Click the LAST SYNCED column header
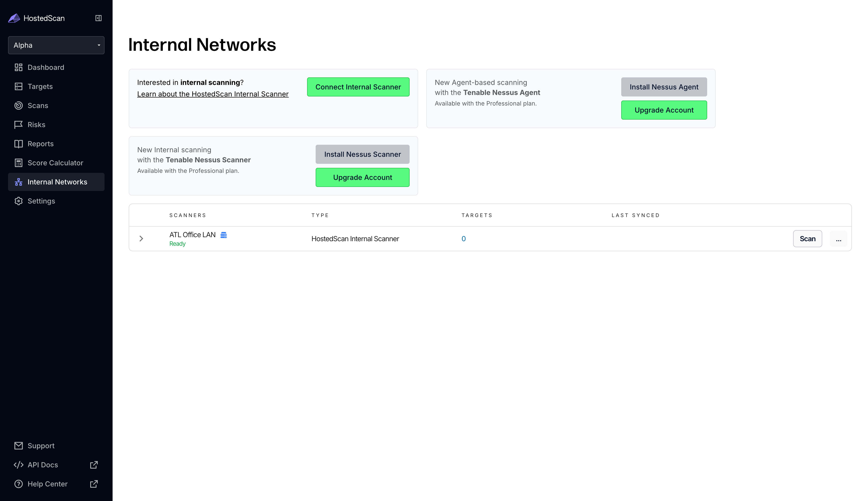This screenshot has width=868, height=501. 636,215
